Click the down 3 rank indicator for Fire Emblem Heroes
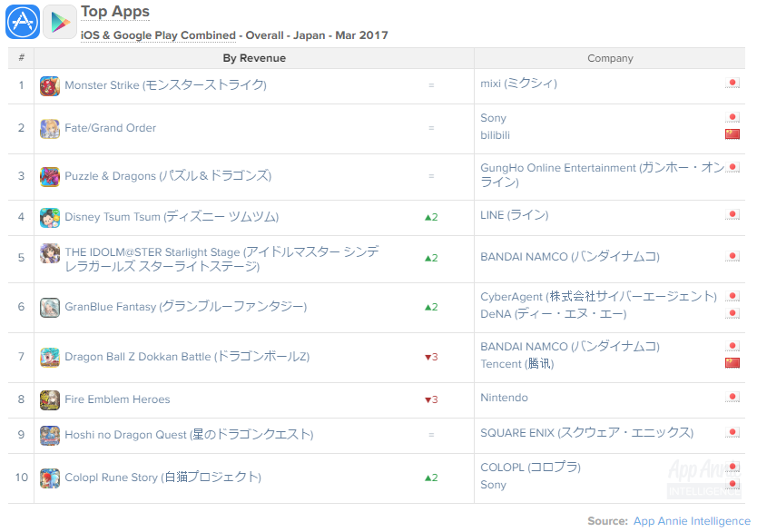Screen dimensions: 757x532 (x=431, y=399)
